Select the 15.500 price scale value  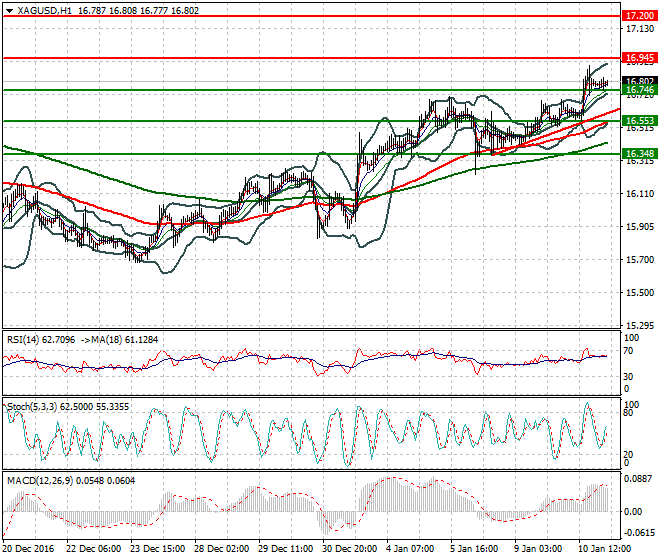pos(640,293)
